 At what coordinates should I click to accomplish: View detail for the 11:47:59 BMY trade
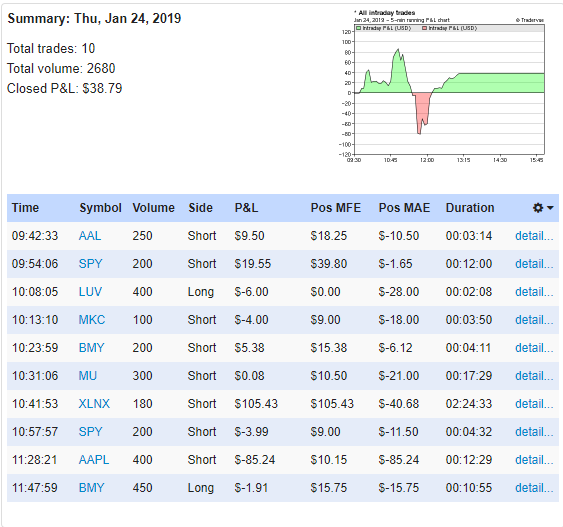(534, 488)
